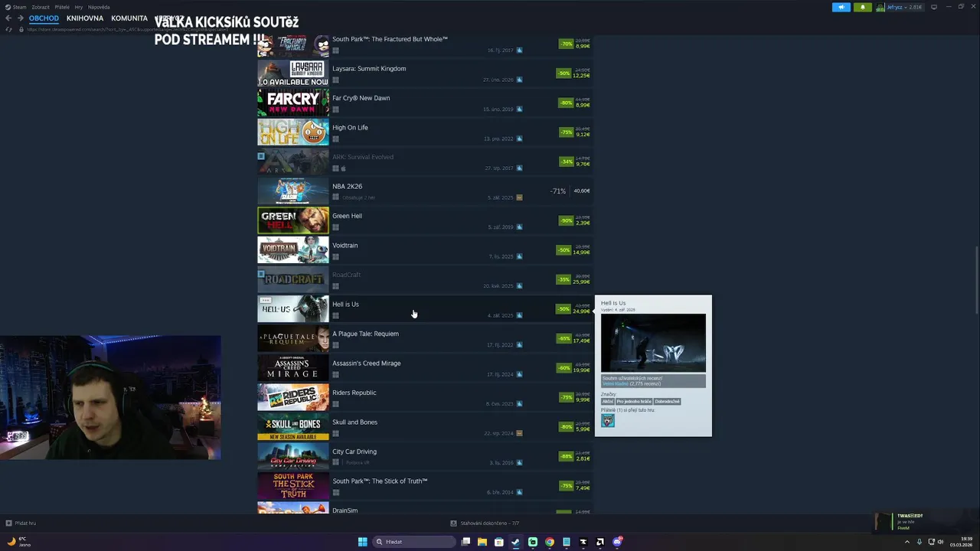This screenshot has height=551, width=980.
Task: Click the -50% discount on Laysara
Action: pyautogui.click(x=563, y=73)
